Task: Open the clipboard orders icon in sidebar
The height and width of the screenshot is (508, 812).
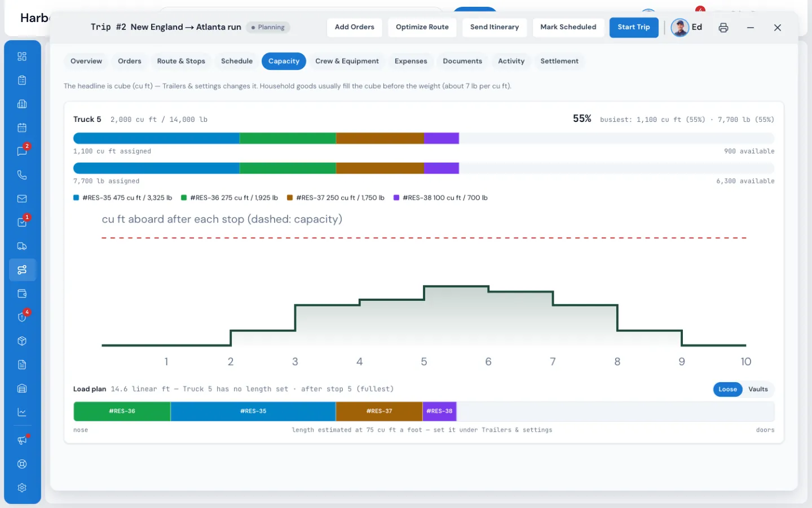Action: coord(22,80)
